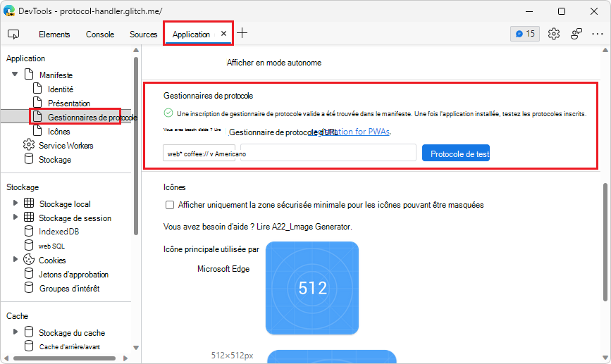Screen dimensions: 611x364
Task: Click the Protocole de test button
Action: click(456, 153)
